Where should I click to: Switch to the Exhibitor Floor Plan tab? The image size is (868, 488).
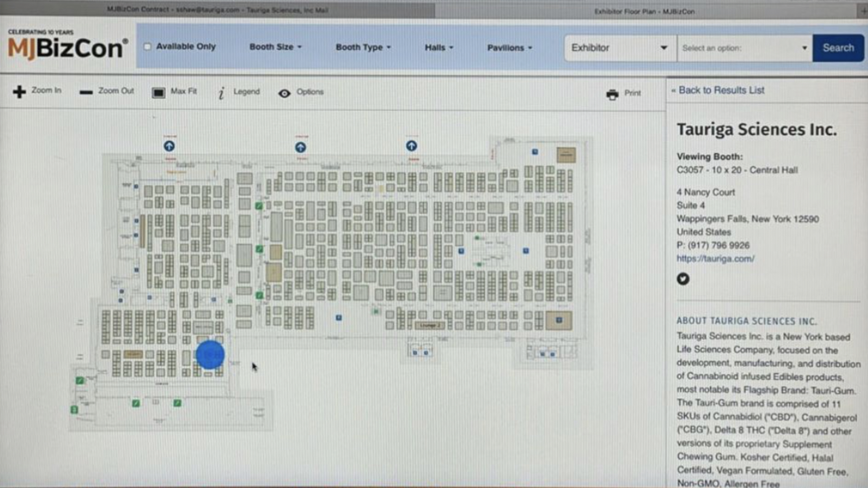click(644, 11)
